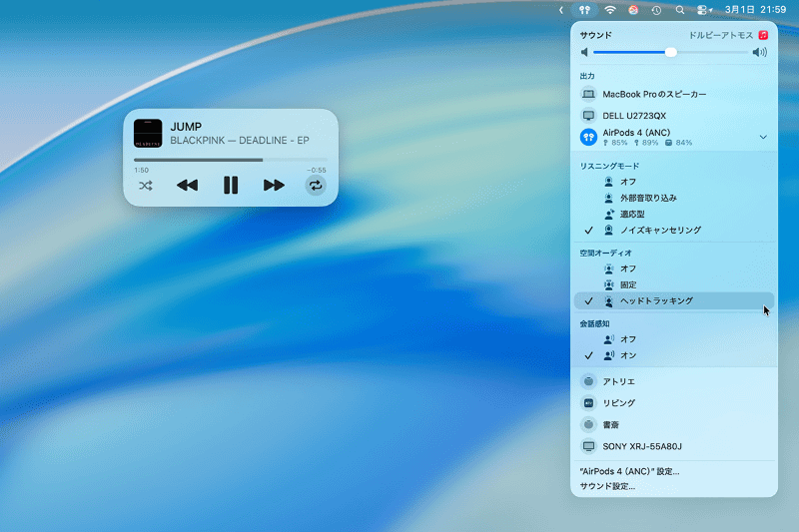Screen dimensions: 799x532
Task: Select ノイズキャンセリング listening mode
Action: pyautogui.click(x=674, y=231)
